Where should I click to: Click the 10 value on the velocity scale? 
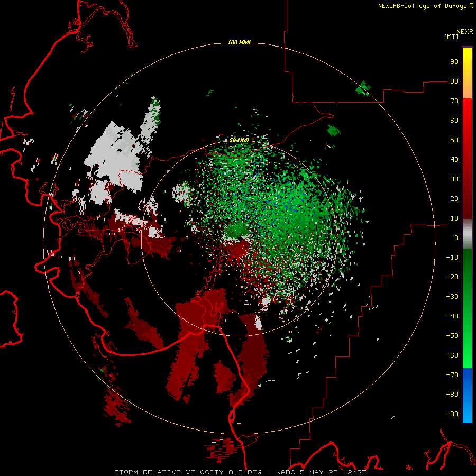454,218
